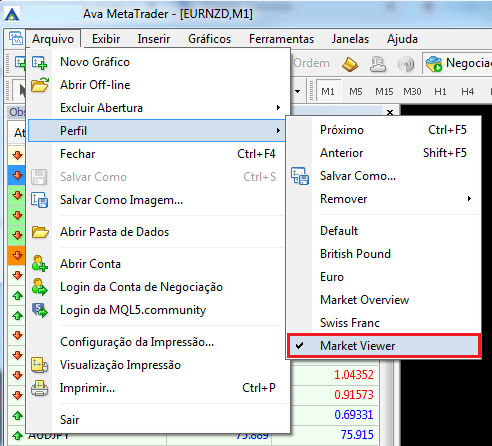Viewport: 492px width, 446px height.
Task: Choose Abrir Conta menu item
Action: pos(157,264)
